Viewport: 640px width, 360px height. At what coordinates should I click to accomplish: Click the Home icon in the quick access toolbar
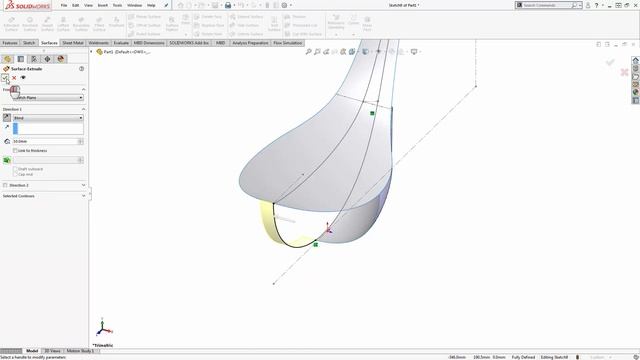(180, 5)
